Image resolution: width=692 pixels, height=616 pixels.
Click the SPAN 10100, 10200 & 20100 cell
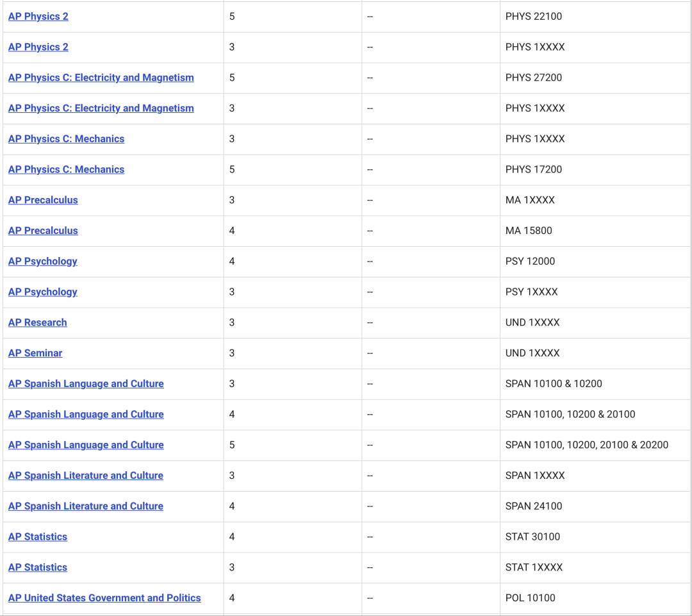pos(570,415)
